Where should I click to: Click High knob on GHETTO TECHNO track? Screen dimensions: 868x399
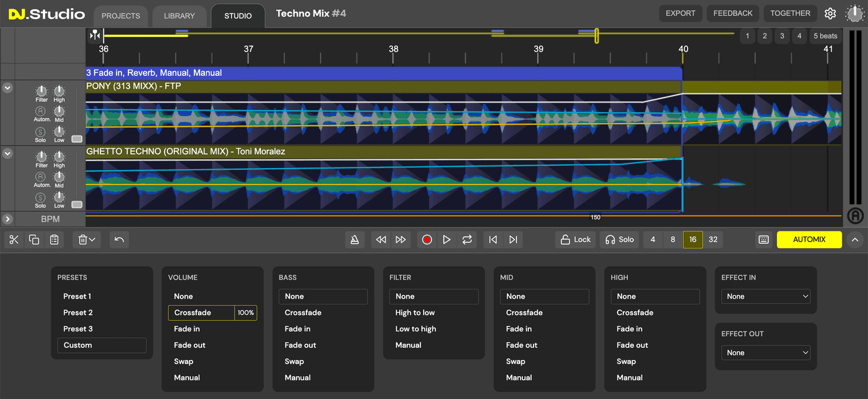60,156
